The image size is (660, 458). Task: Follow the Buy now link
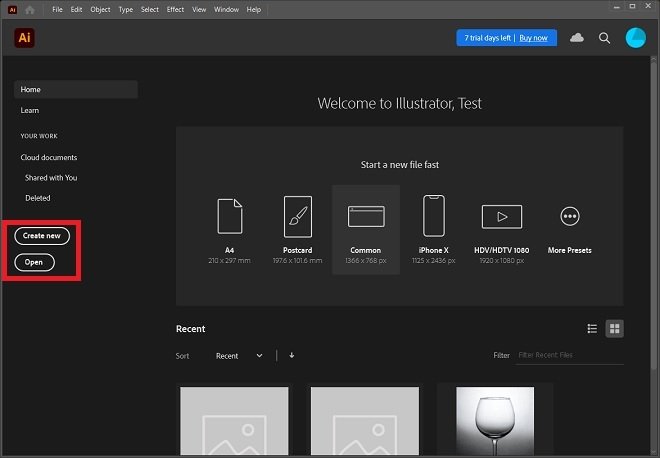[x=533, y=38]
